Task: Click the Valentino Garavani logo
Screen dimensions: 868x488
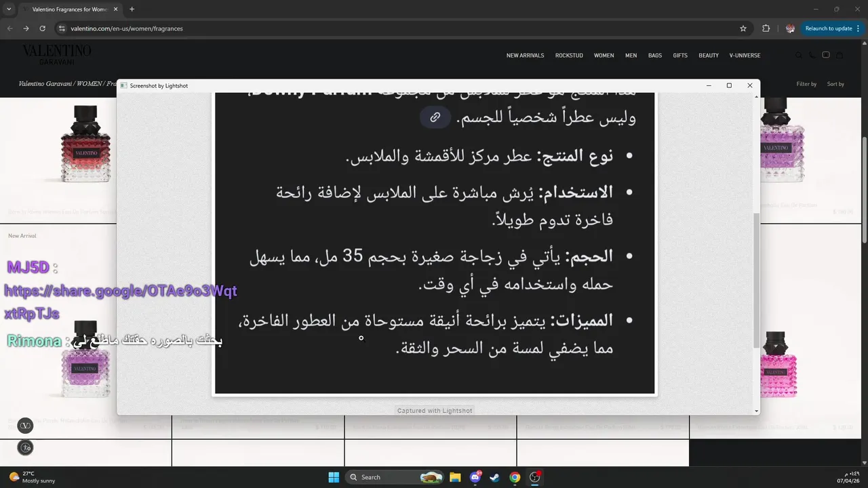Action: pyautogui.click(x=57, y=54)
